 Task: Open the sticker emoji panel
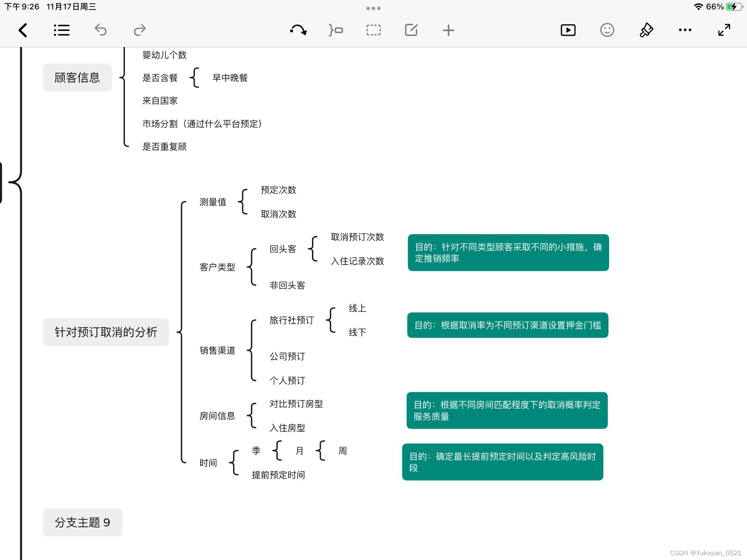point(607,30)
